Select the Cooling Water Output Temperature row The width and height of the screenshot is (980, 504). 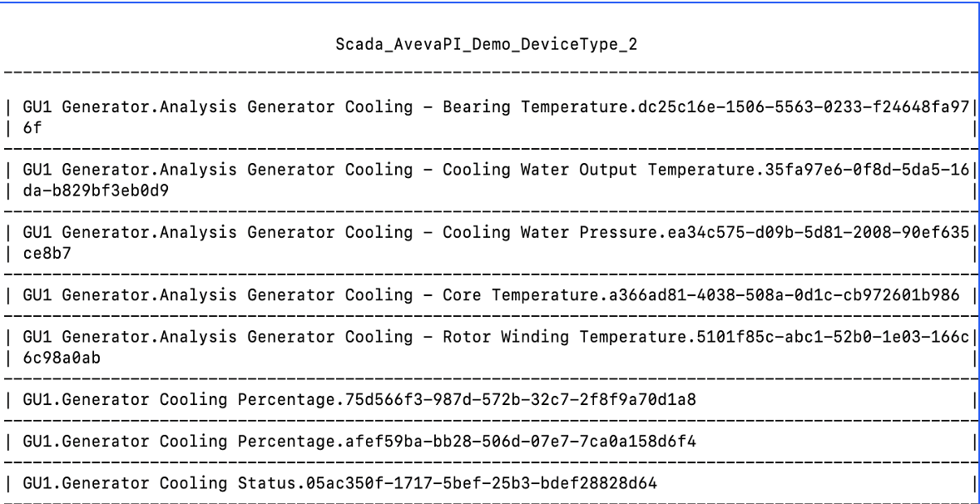490,180
